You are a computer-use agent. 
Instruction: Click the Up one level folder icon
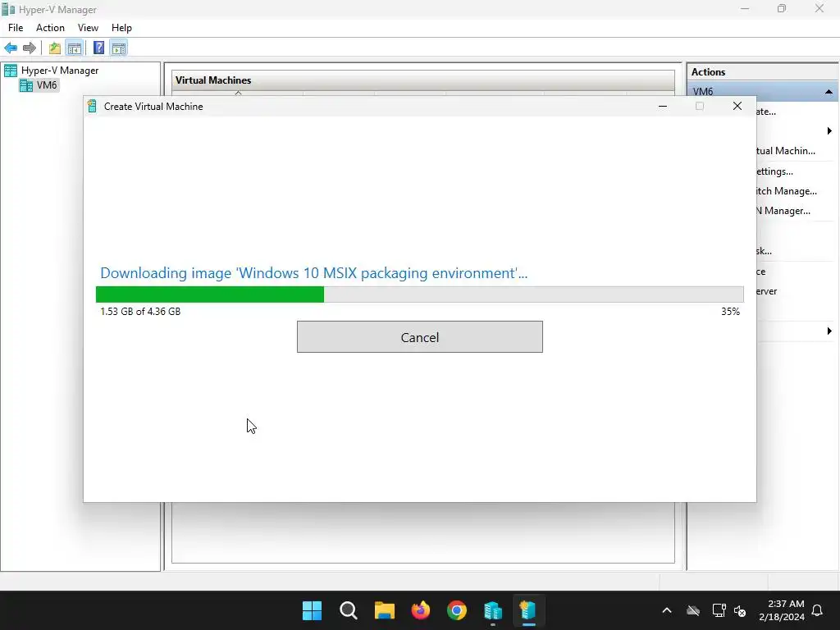tap(55, 48)
